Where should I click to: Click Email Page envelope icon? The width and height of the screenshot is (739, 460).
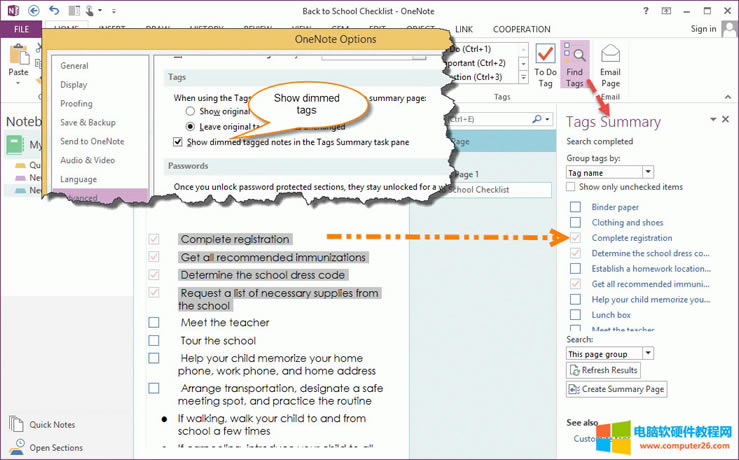pos(610,53)
